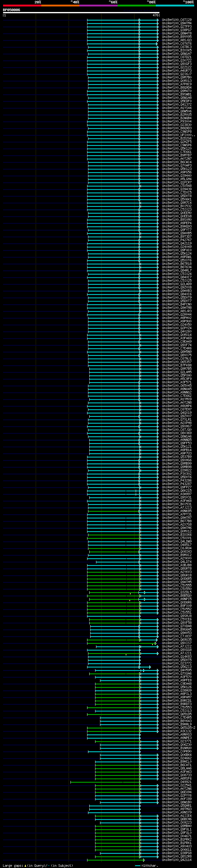Click the UniRef100_C9WSP8 identifier
Viewport: 197px width, 868px height.
tap(177, 132)
